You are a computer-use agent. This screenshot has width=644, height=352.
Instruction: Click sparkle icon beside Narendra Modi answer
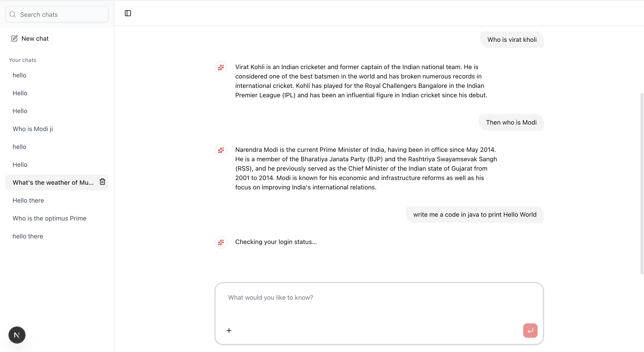coord(221,150)
